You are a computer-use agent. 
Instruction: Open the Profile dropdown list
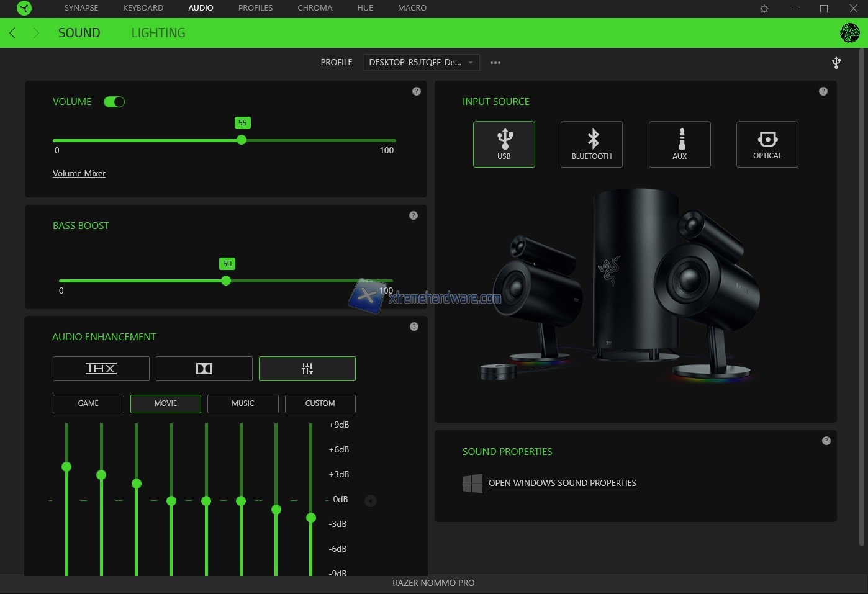421,63
